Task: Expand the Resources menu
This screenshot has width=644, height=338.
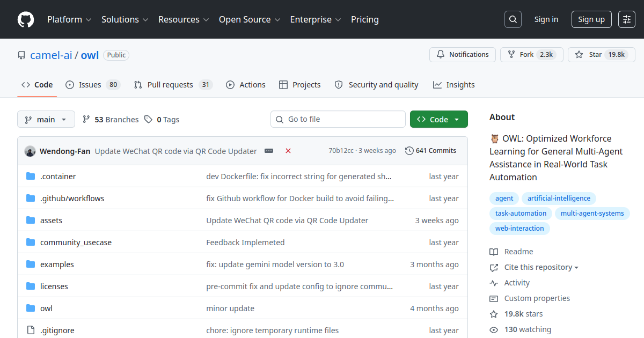Action: [182, 19]
